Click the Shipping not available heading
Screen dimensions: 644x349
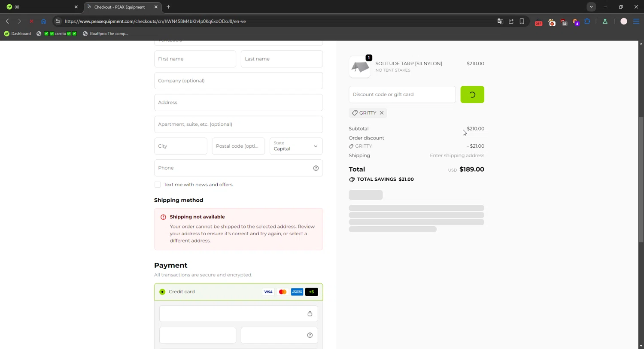pyautogui.click(x=197, y=217)
